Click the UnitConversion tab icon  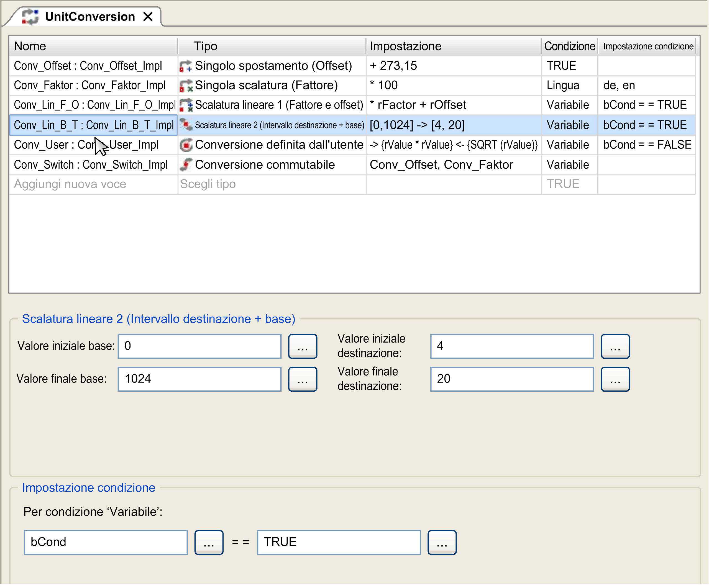pyautogui.click(x=30, y=17)
